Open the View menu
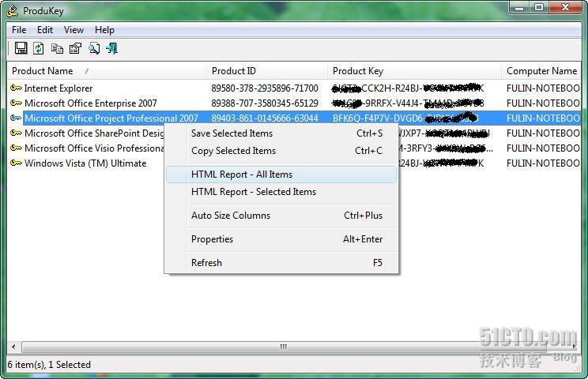Viewport: 588px width, 379px height. (x=73, y=30)
